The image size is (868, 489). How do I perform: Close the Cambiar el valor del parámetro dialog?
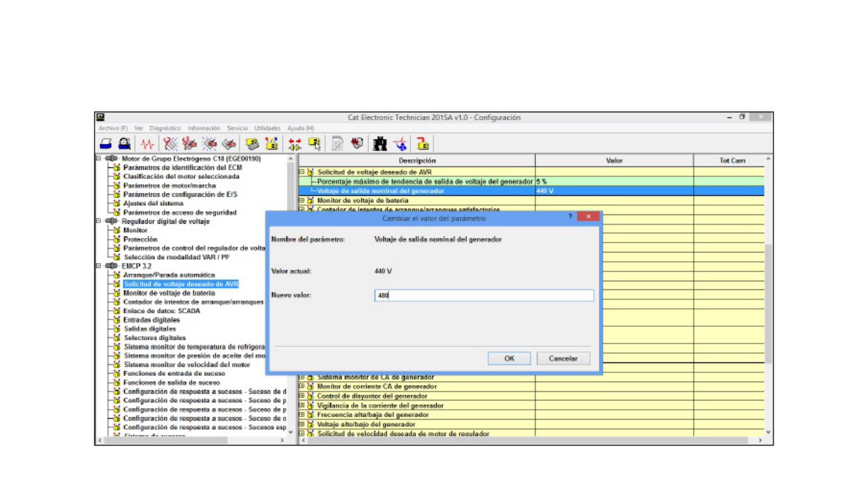[x=588, y=217]
